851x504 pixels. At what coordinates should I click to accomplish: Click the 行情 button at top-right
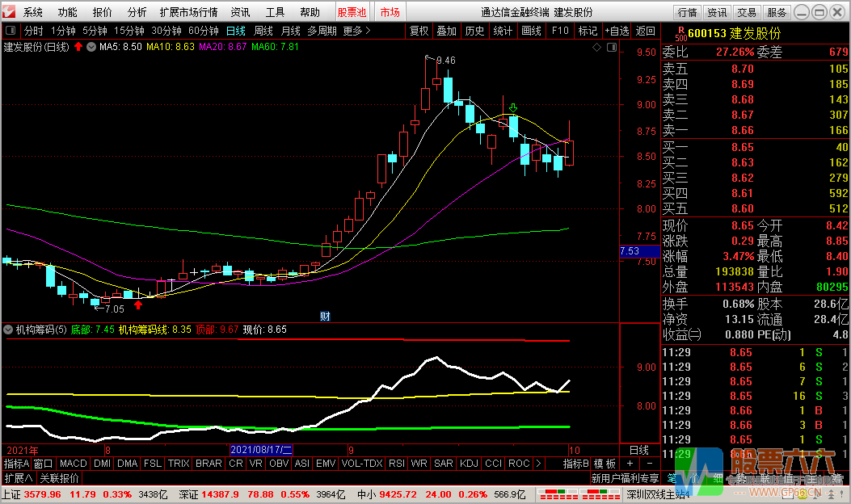[x=687, y=12]
